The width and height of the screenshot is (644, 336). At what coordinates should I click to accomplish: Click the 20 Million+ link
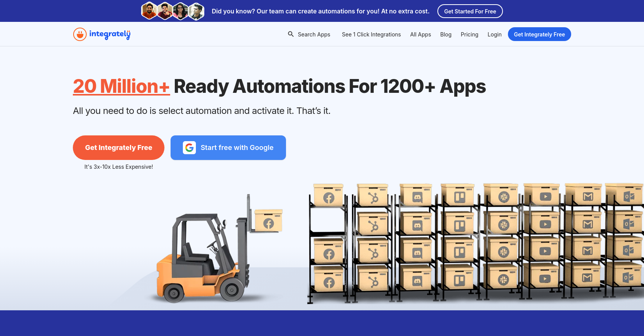[121, 86]
